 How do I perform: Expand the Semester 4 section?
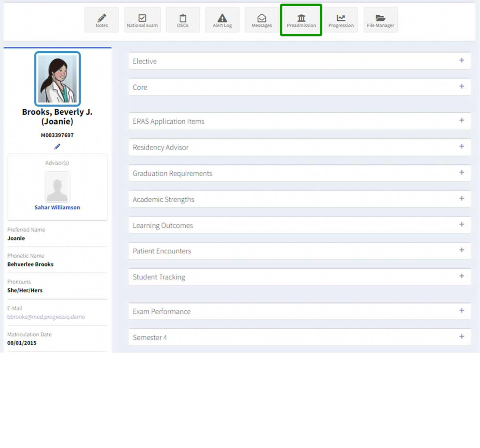coord(462,337)
